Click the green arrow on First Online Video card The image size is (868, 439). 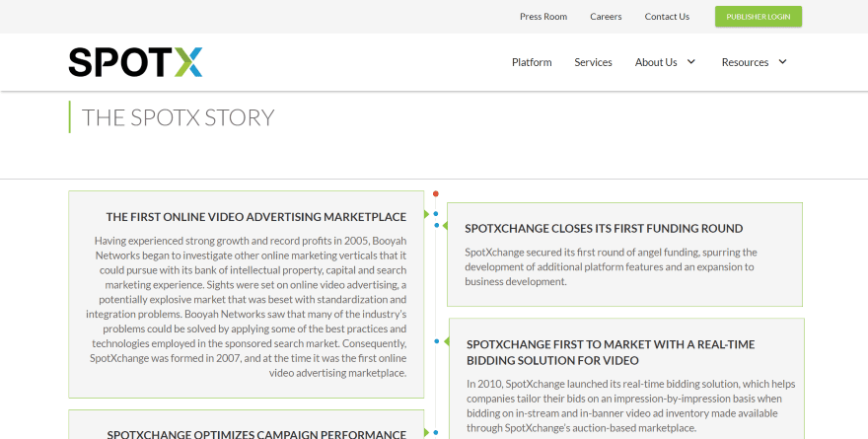[426, 214]
